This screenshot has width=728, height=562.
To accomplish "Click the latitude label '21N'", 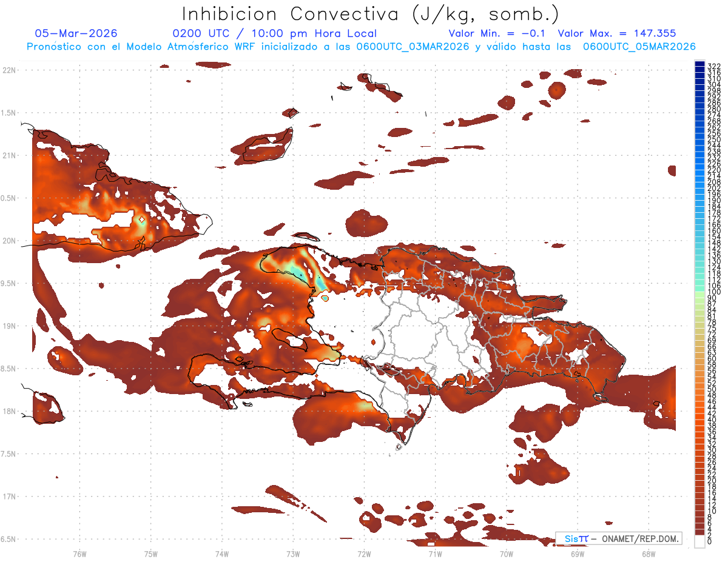I will 8,155.
